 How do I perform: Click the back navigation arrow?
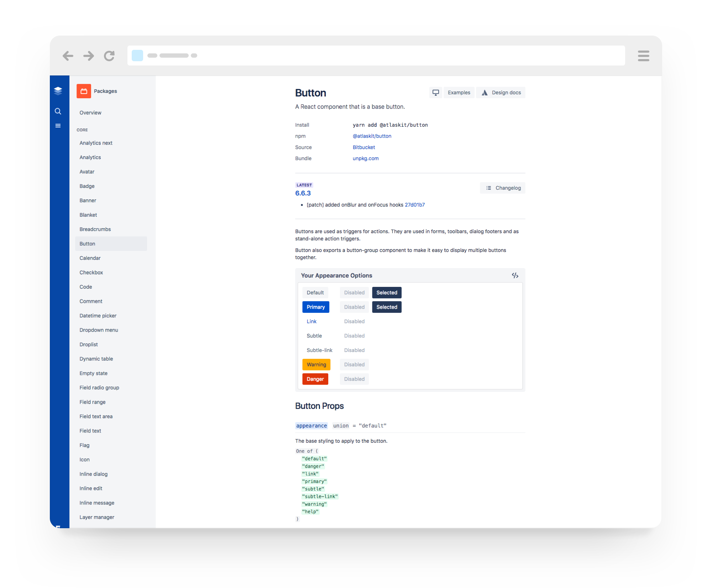click(x=69, y=56)
